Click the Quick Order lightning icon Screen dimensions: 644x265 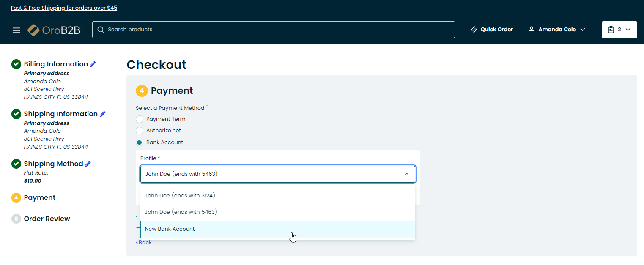(x=474, y=30)
